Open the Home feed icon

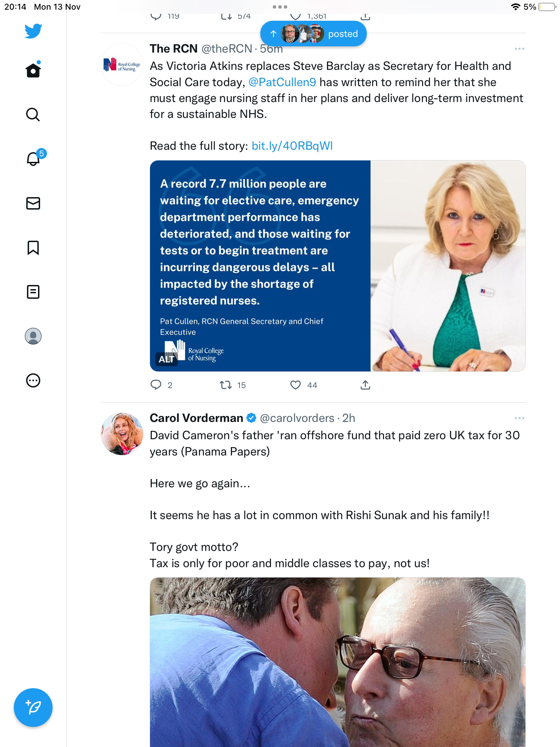pos(33,70)
